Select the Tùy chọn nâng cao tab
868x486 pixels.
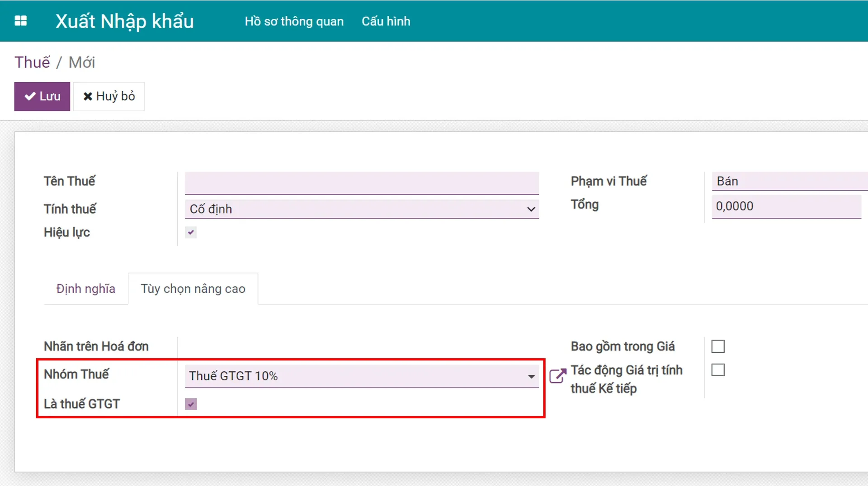tap(193, 289)
